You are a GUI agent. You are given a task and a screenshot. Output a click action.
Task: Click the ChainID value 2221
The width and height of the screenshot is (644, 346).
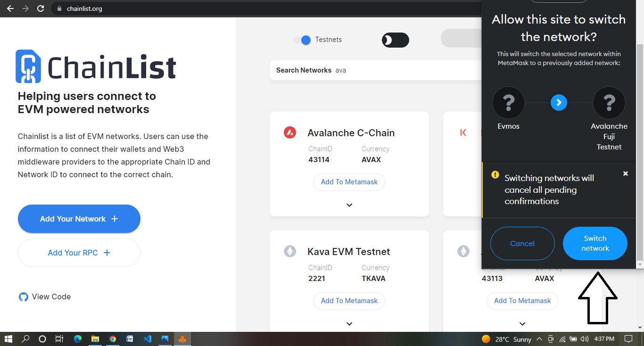pyautogui.click(x=317, y=279)
